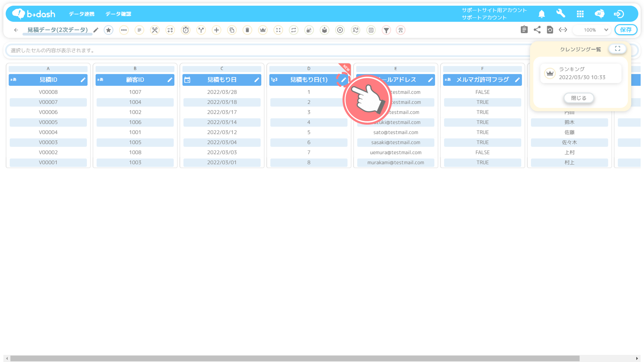Click the log out arrow icon

coord(619,14)
